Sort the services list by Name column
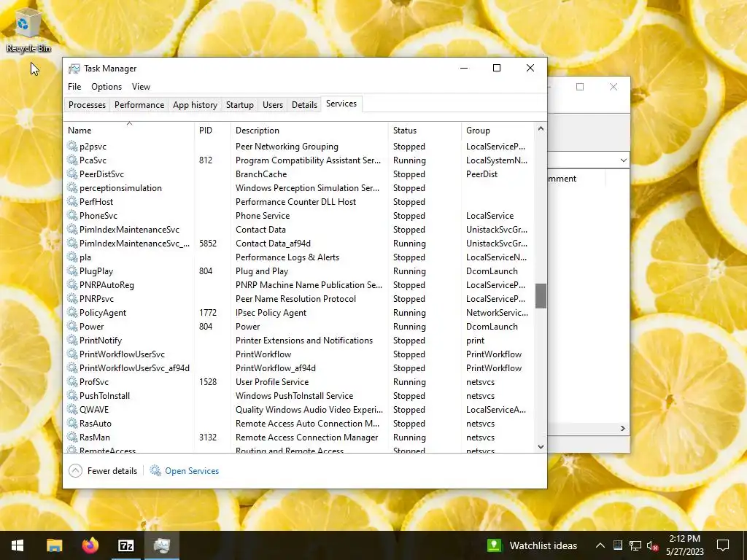This screenshot has width=747, height=560. tap(128, 130)
